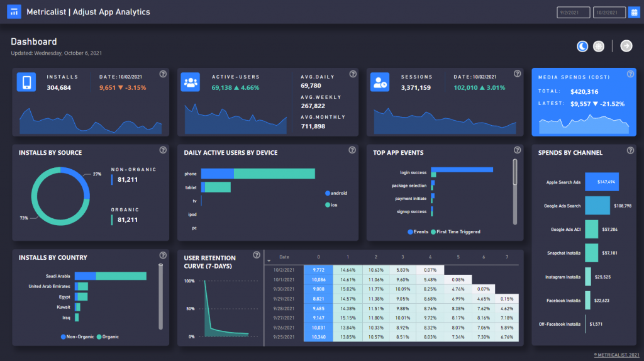Toggle the android legend item

336,193
